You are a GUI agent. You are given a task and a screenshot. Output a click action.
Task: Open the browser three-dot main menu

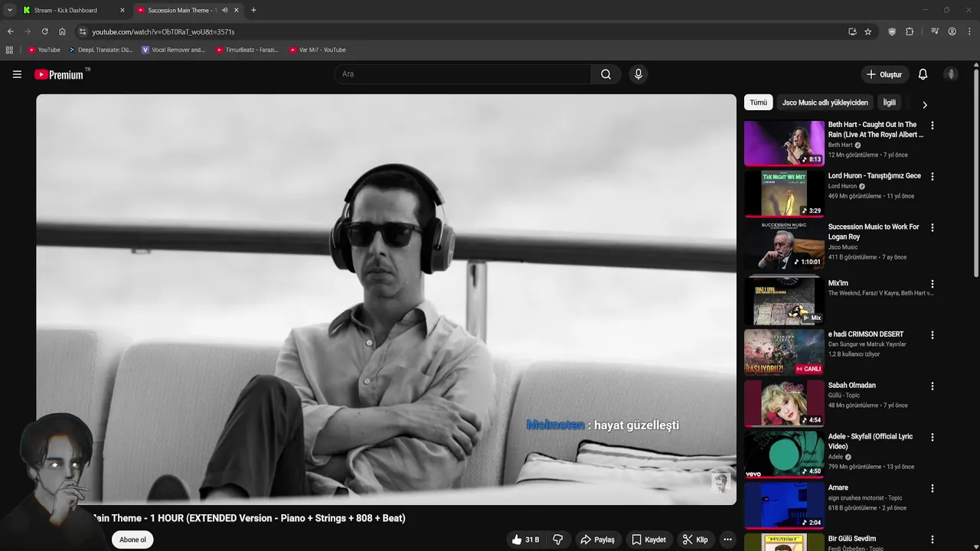pos(970,31)
